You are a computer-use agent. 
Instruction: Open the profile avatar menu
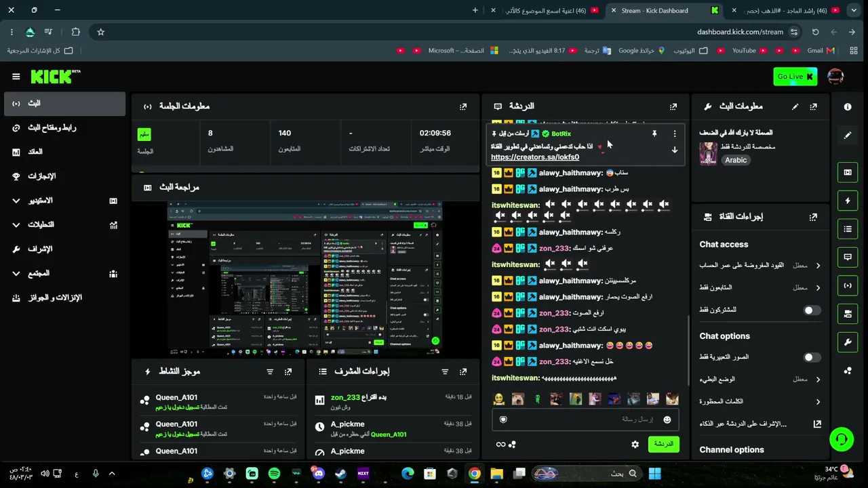(835, 77)
